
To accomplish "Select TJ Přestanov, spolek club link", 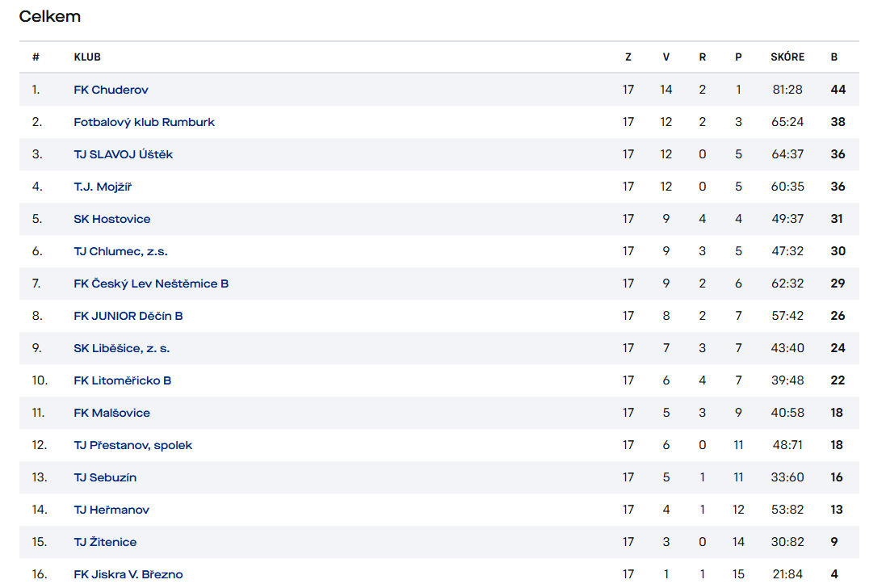I will pos(132,445).
